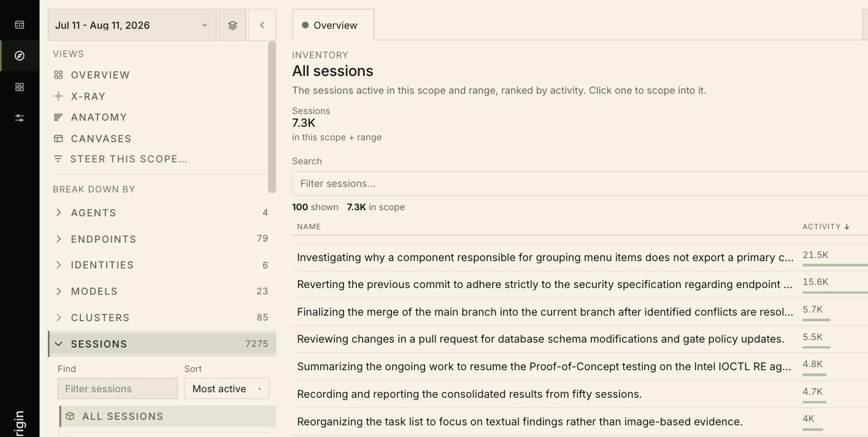Click the cube icon beside All Sessions
The width and height of the screenshot is (868, 437).
click(70, 416)
